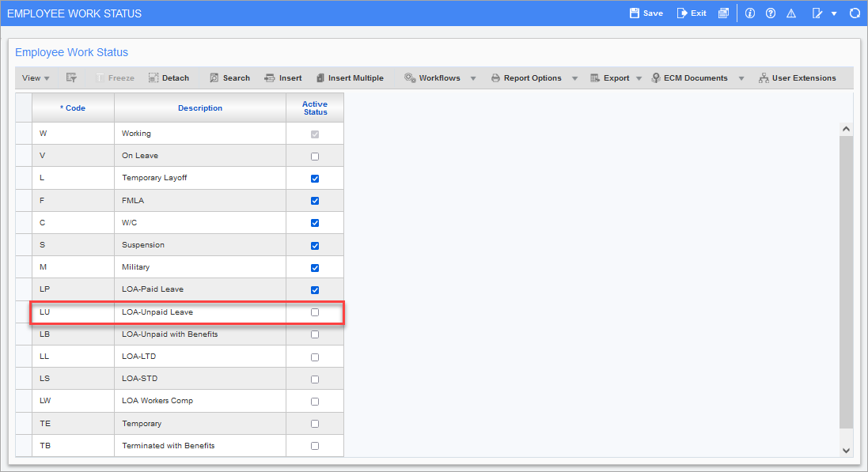Click the Active Status column header

(x=315, y=108)
